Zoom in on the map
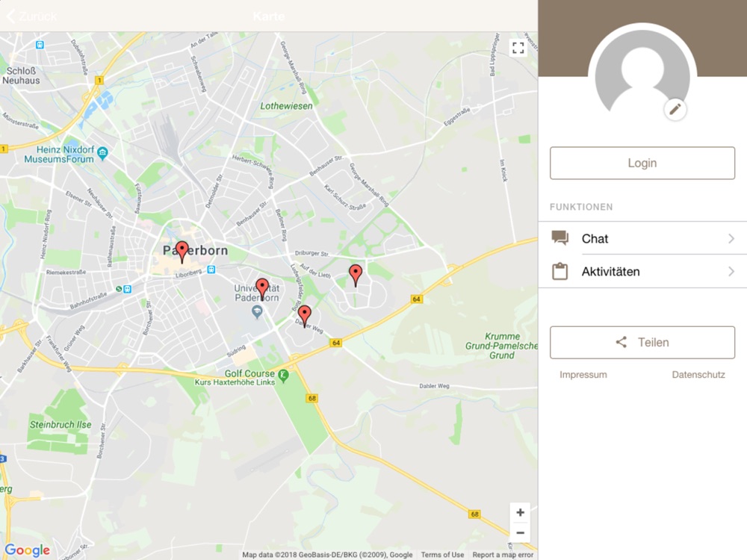Viewport: 747px width, 560px height. pyautogui.click(x=520, y=512)
